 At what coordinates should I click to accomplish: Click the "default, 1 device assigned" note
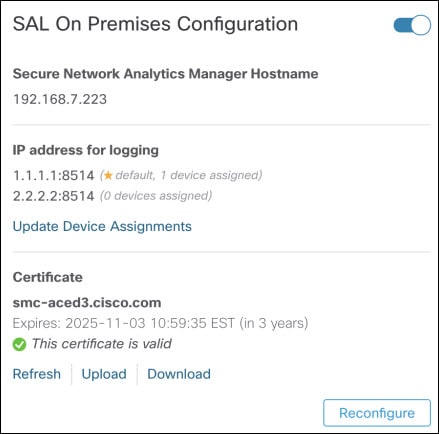coord(181,175)
